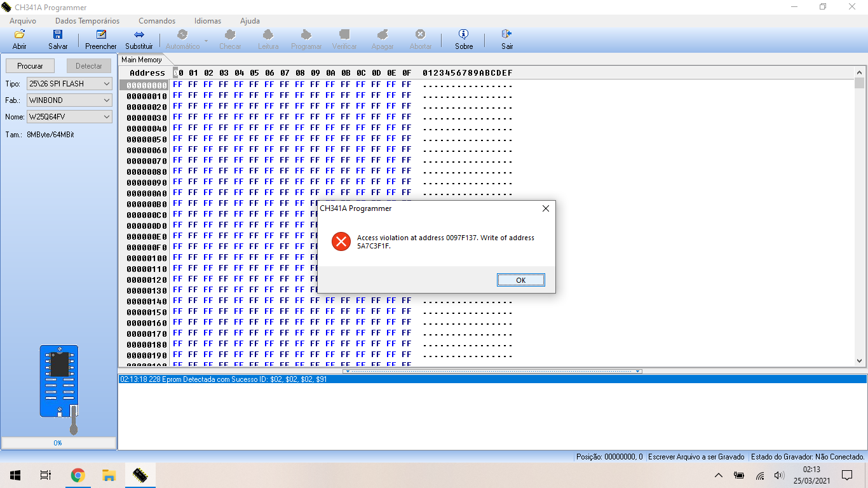Open the Dados Temporários menu
The image size is (868, 488).
[87, 21]
